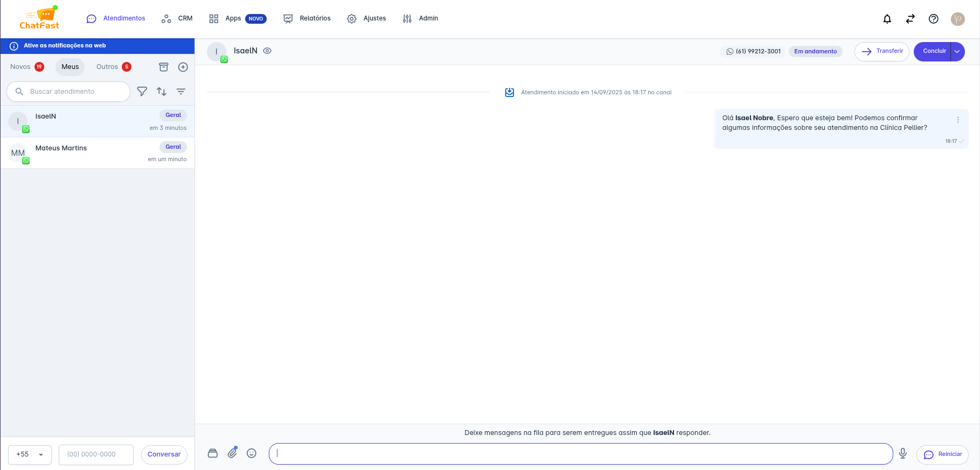Toggle sort order arrows icon
This screenshot has width=980, height=470.
(162, 92)
